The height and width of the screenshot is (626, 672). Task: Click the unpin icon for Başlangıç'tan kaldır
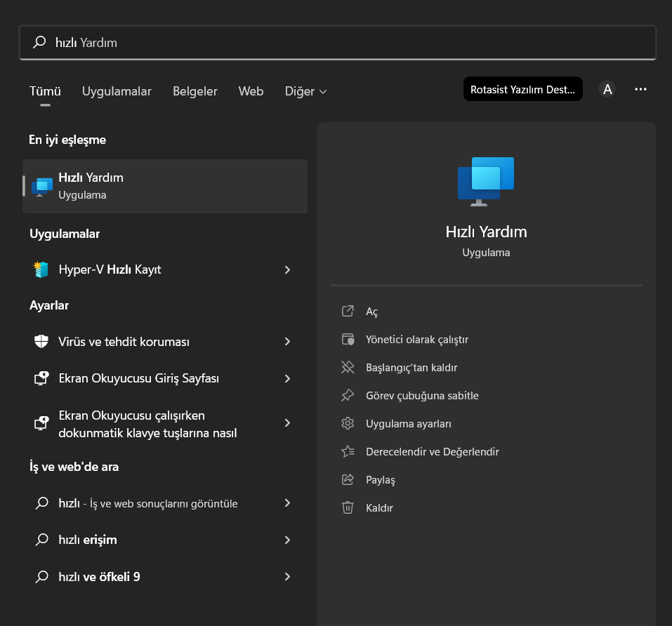point(348,367)
